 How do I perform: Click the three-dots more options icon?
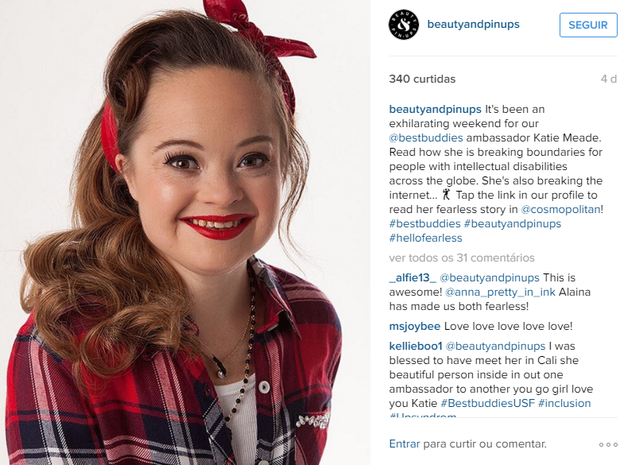pyautogui.click(x=607, y=445)
